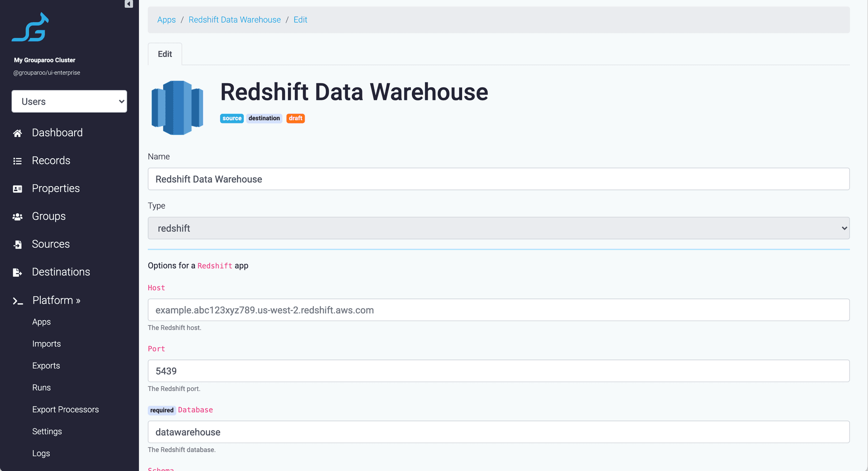Click the Dashboard home icon
The width and height of the screenshot is (868, 471).
click(x=18, y=133)
